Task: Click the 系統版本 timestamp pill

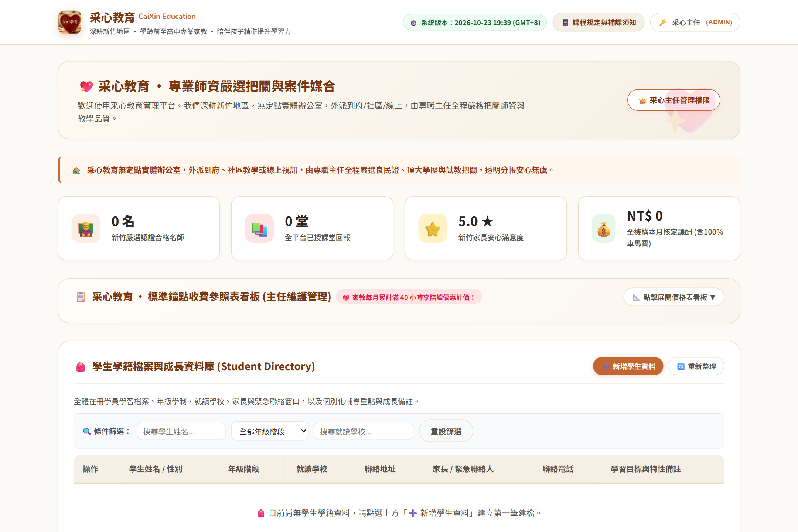Action: point(475,23)
